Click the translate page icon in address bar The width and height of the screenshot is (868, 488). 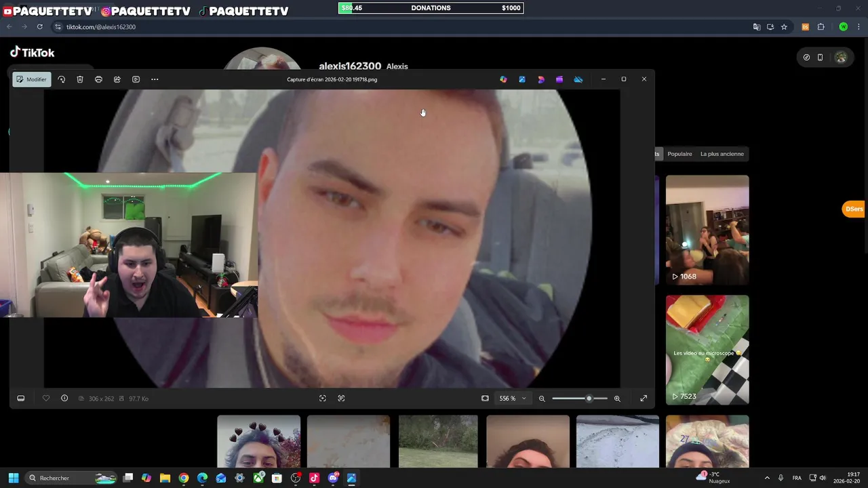(757, 26)
